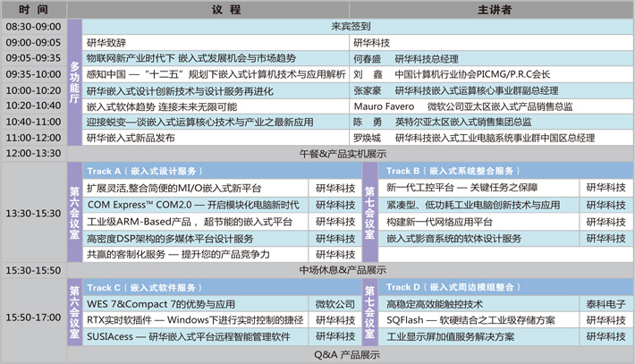This screenshot has width=635, height=364.
Task: Click 第七会议室 label beside Track B
Action: coord(369,213)
